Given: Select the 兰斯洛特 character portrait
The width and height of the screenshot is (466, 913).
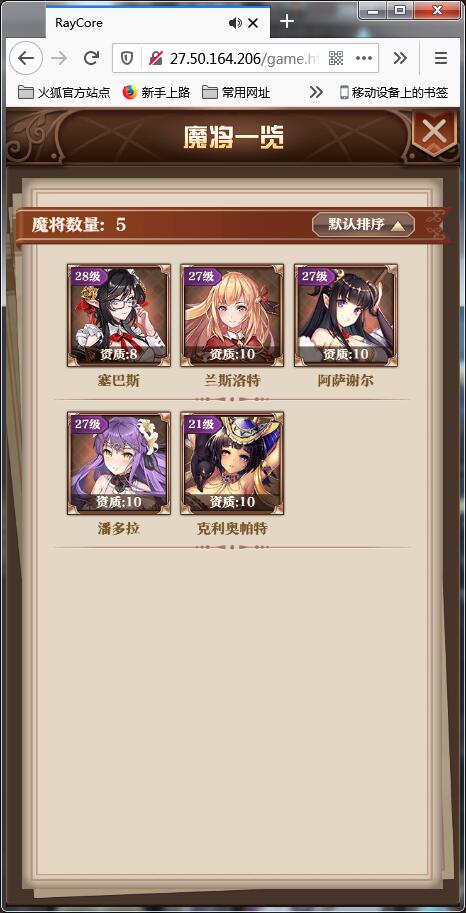Looking at the screenshot, I should click(x=232, y=316).
